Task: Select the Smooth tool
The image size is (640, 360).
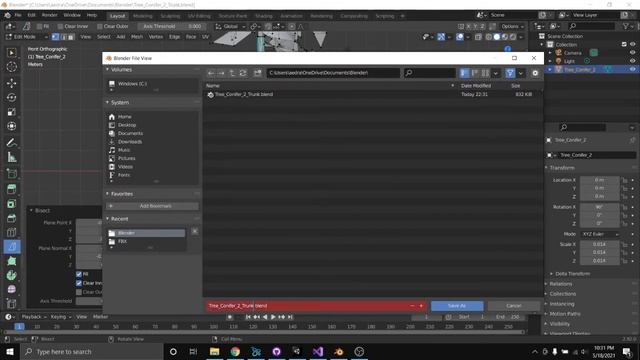Action: click(x=12, y=289)
